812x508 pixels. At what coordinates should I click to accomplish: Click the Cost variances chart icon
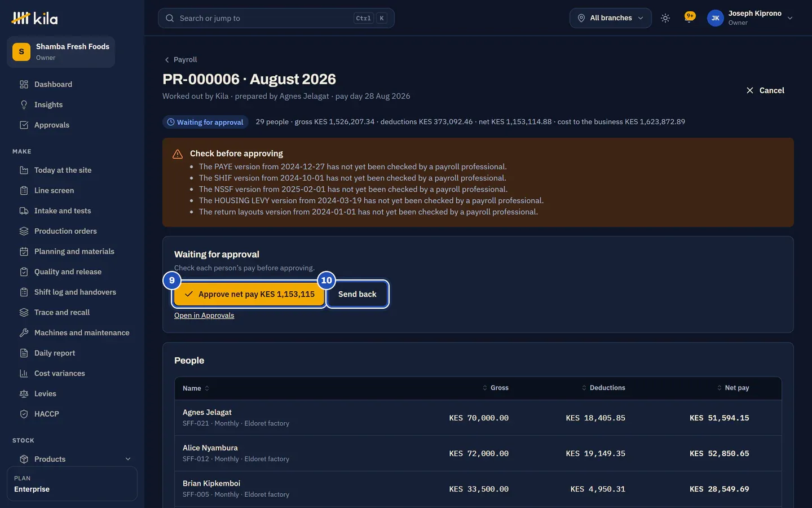[x=24, y=374]
